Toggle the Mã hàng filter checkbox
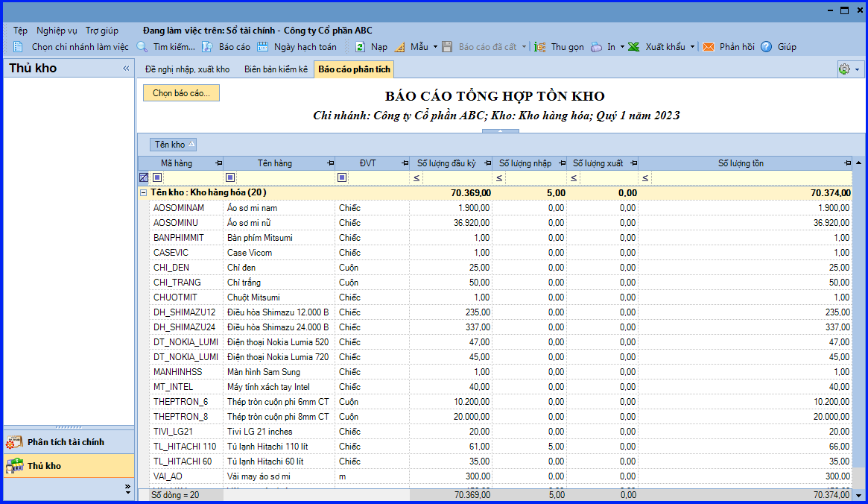The image size is (868, 504). point(157,177)
